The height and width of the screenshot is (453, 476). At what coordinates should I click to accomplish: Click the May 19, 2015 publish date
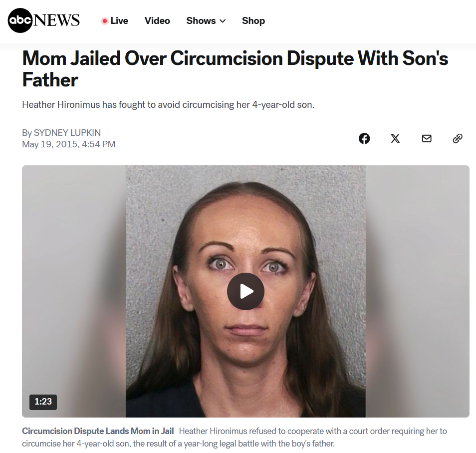click(x=69, y=144)
